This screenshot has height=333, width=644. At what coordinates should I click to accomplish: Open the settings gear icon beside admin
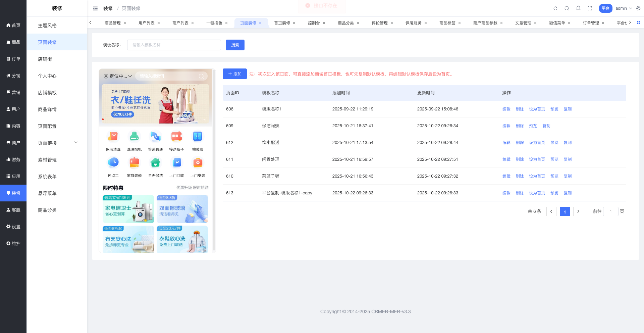638,8
